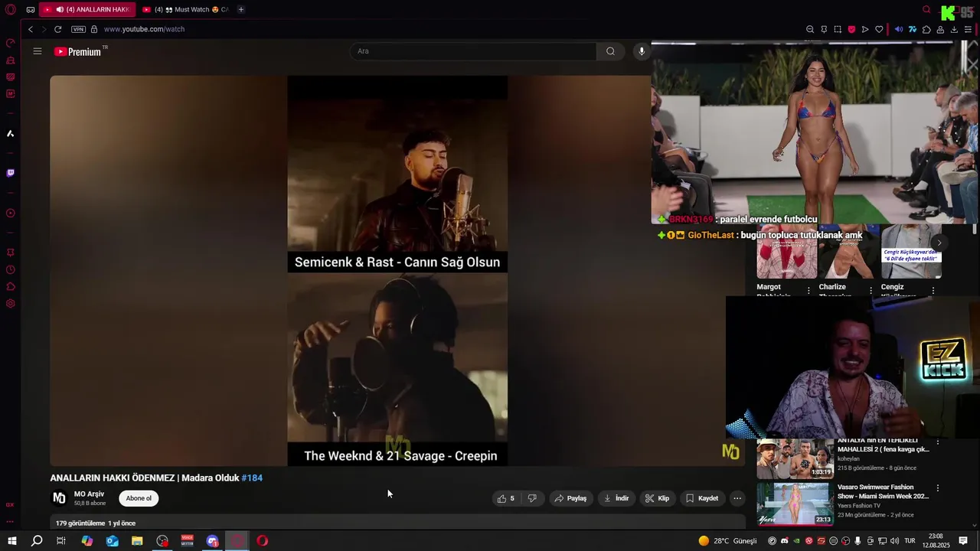Open the MO Arşiv channel name
Image resolution: width=980 pixels, height=551 pixels.
point(89,494)
